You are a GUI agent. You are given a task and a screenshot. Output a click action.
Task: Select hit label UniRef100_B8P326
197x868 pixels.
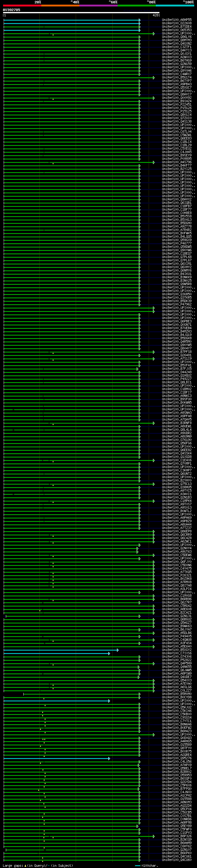[x=177, y=836]
